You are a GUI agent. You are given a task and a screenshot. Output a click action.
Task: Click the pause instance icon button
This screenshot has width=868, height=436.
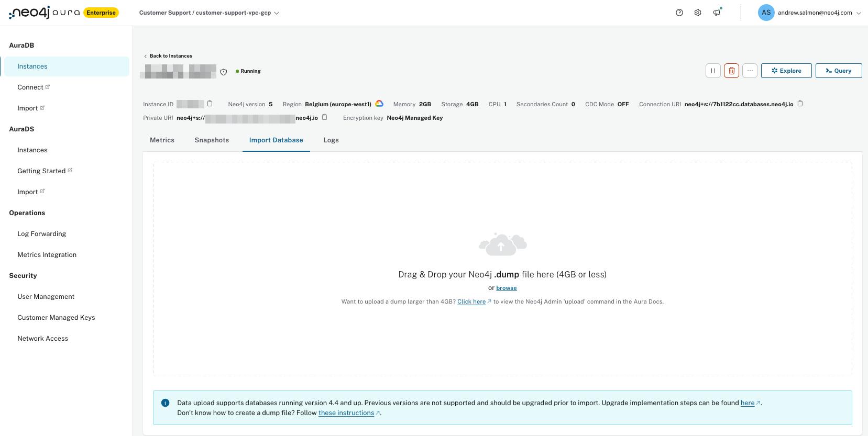tap(713, 71)
